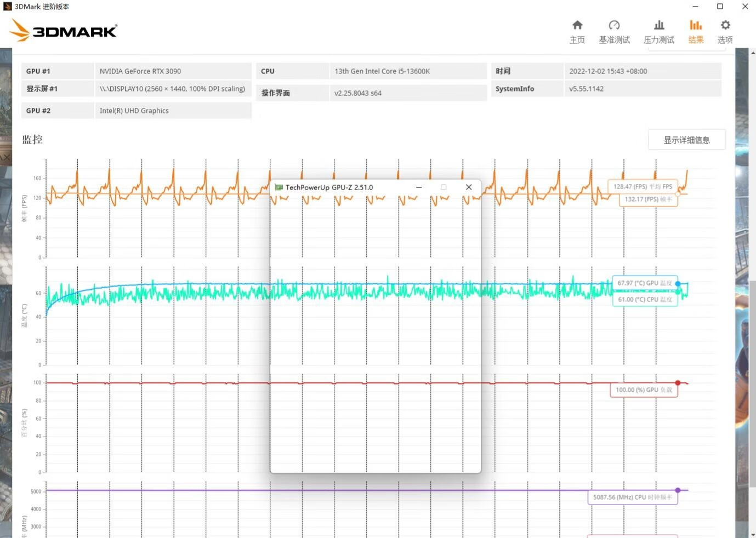Click the NVIDIA GeForce RTX 3090 field
Image resolution: width=756 pixels, height=538 pixels.
pyautogui.click(x=173, y=71)
